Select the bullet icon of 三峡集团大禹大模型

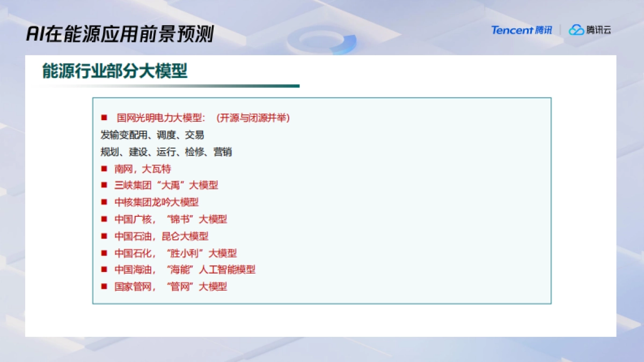click(103, 186)
